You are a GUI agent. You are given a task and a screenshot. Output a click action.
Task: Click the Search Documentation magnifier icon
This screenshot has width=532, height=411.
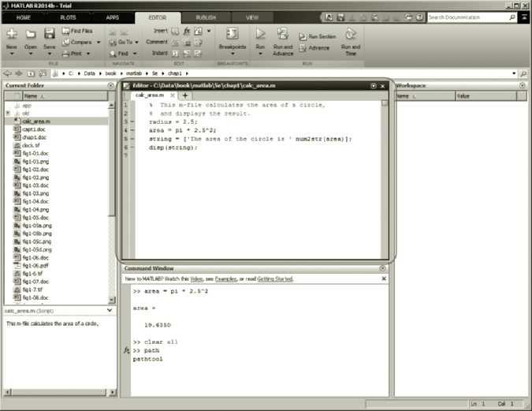pos(512,17)
